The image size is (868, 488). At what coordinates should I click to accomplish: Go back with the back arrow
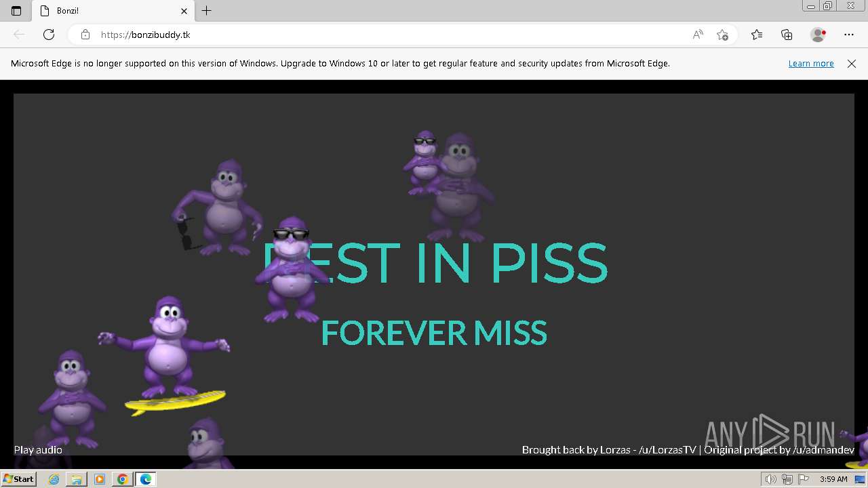(x=19, y=35)
